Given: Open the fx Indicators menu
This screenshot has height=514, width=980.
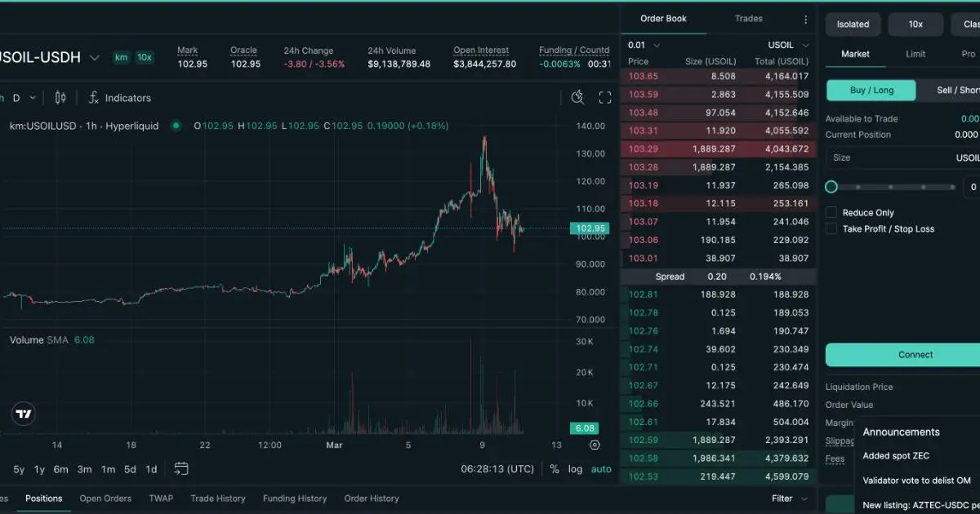Looking at the screenshot, I should 119,98.
